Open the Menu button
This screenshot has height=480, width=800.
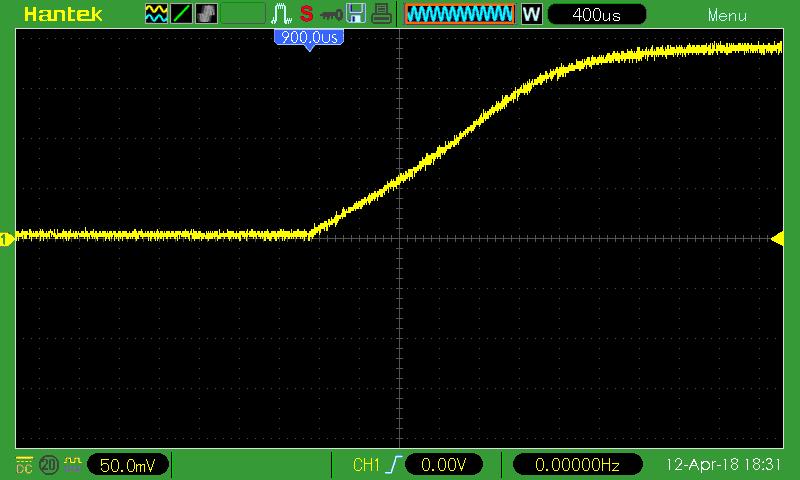click(727, 15)
